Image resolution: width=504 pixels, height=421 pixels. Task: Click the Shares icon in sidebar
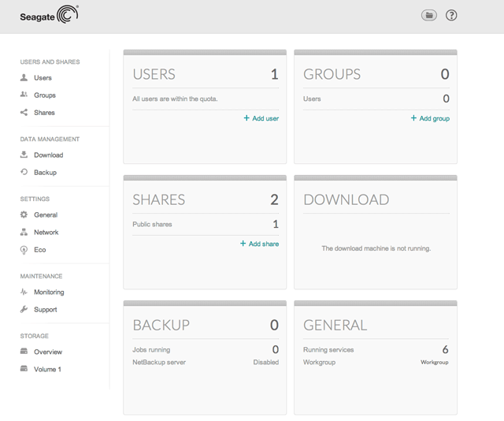point(24,113)
